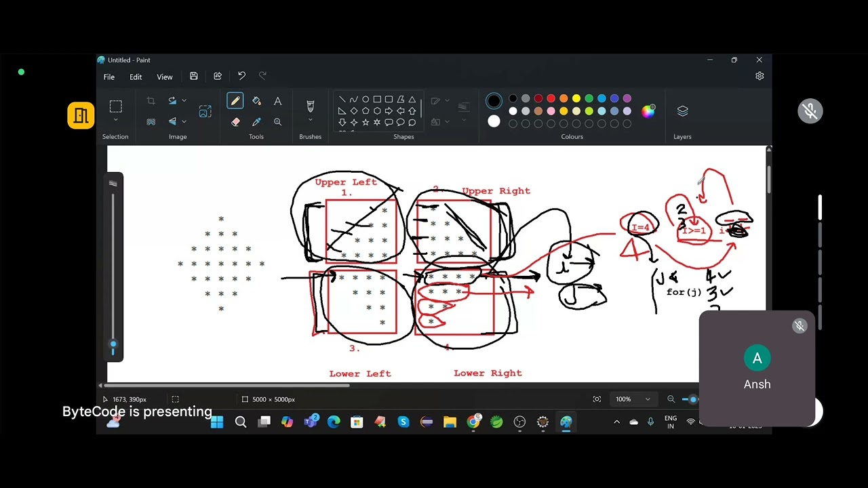Unmute microphone in meeting overlay
The height and width of the screenshot is (488, 868).
810,111
